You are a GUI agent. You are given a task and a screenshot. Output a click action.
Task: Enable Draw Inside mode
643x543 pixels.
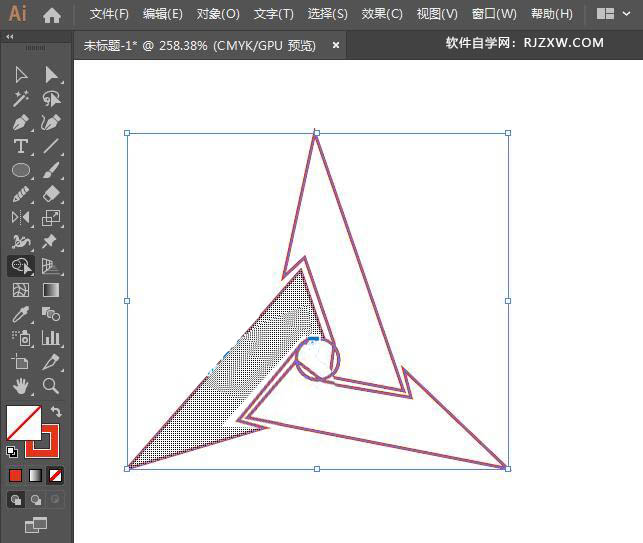coord(55,500)
